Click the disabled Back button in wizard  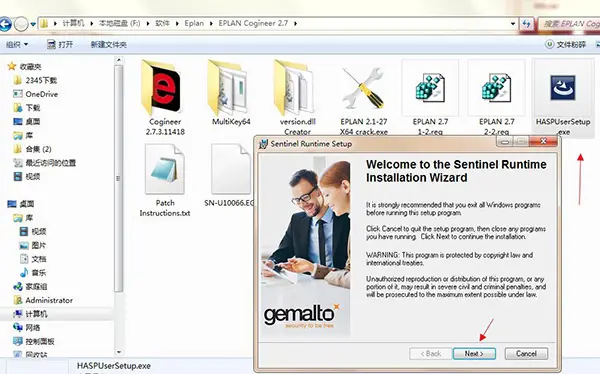point(430,354)
